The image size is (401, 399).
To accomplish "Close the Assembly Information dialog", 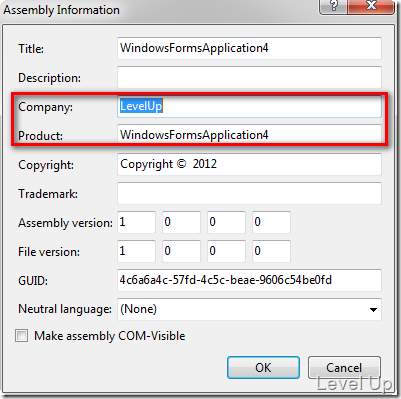I will click(371, 7).
